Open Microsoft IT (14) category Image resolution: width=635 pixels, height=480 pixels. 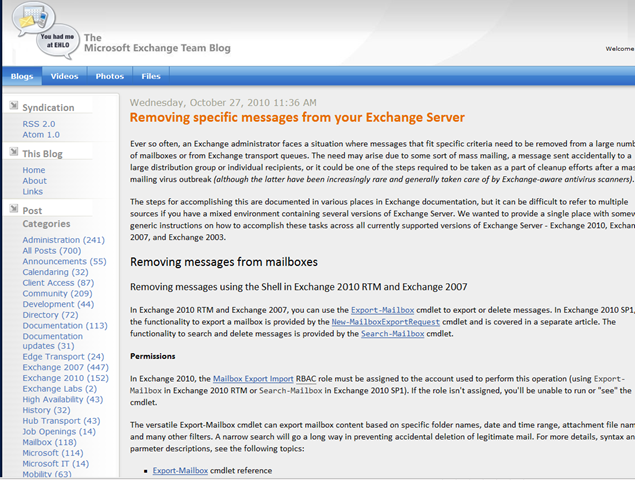(55, 463)
